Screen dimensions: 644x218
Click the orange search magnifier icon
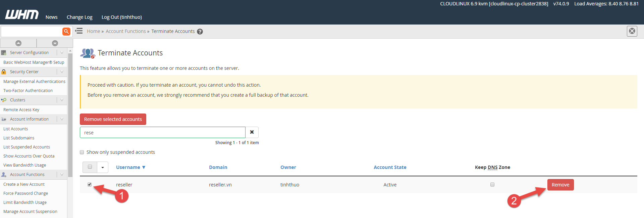(66, 32)
